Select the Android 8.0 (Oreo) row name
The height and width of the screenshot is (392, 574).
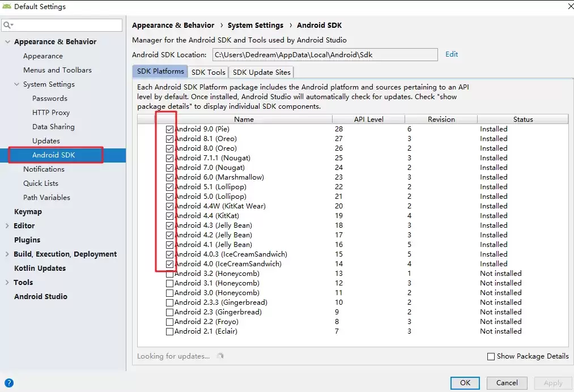205,148
